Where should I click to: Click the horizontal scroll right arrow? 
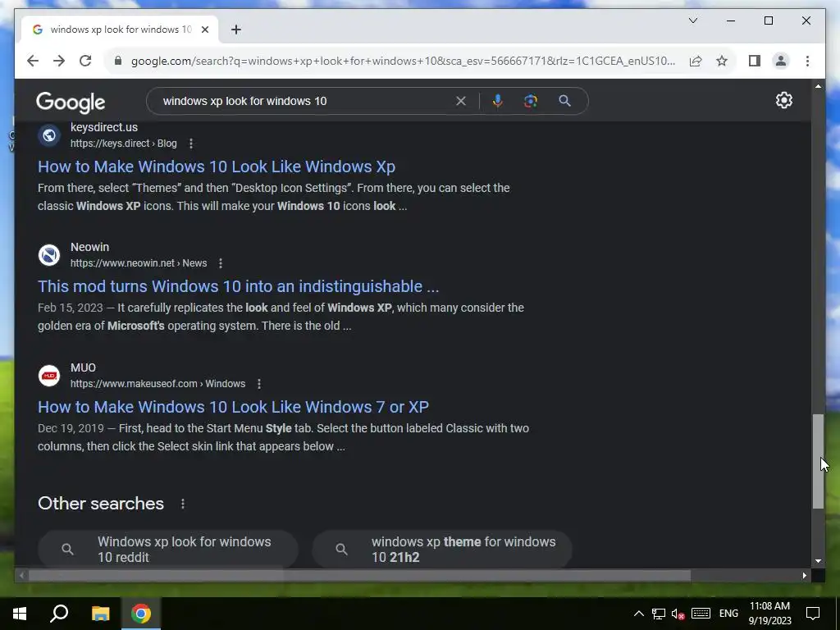804,575
